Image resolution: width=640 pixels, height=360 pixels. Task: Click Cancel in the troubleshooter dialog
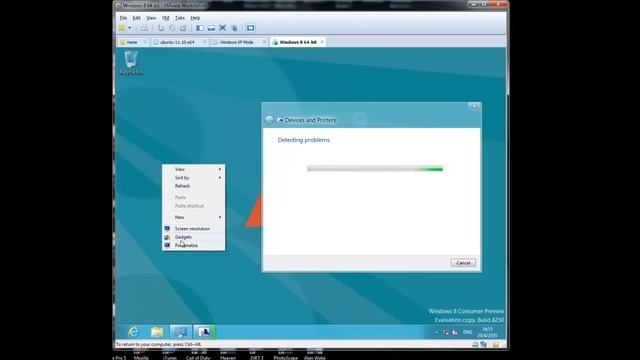pos(463,263)
